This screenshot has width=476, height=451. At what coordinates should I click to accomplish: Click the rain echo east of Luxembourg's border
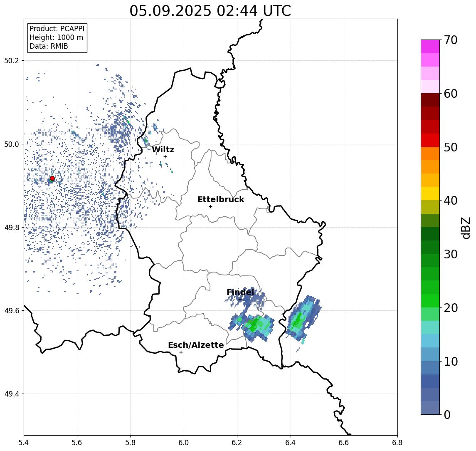coord(302,317)
